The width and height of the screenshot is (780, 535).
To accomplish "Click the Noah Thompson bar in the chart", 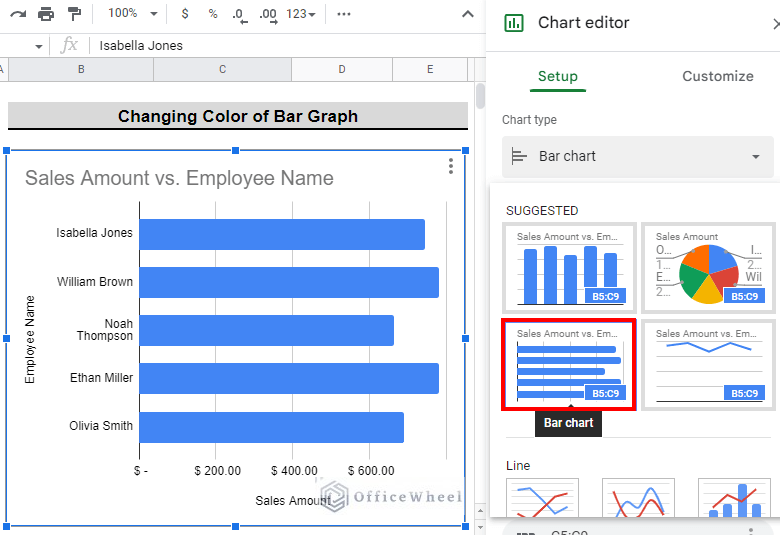I will (267, 330).
